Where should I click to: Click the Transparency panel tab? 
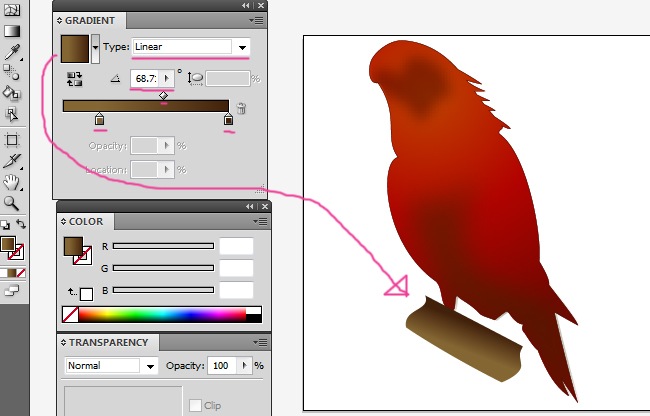(108, 343)
